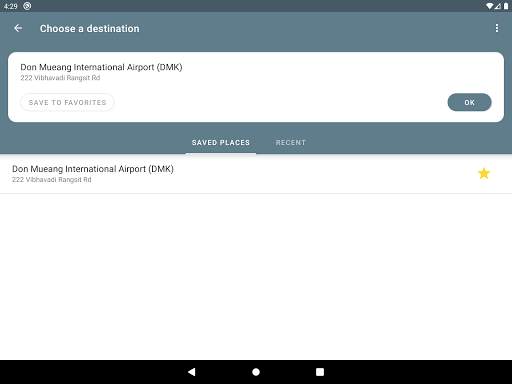Go back using the arrow icon
Image resolution: width=512 pixels, height=384 pixels.
pyautogui.click(x=18, y=28)
